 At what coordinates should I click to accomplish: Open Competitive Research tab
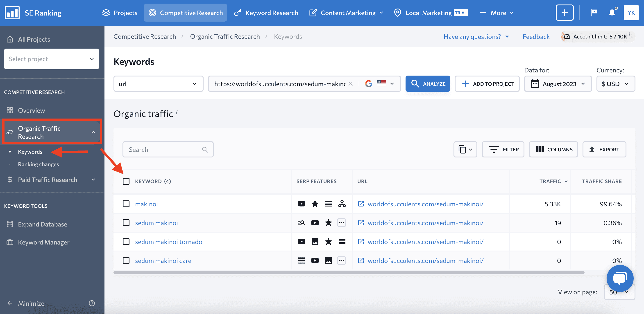click(x=185, y=13)
